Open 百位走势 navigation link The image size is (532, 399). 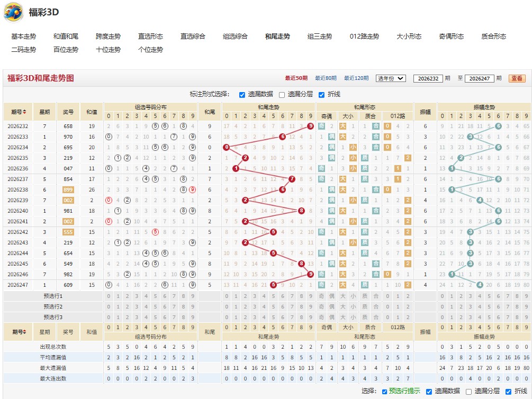point(66,50)
